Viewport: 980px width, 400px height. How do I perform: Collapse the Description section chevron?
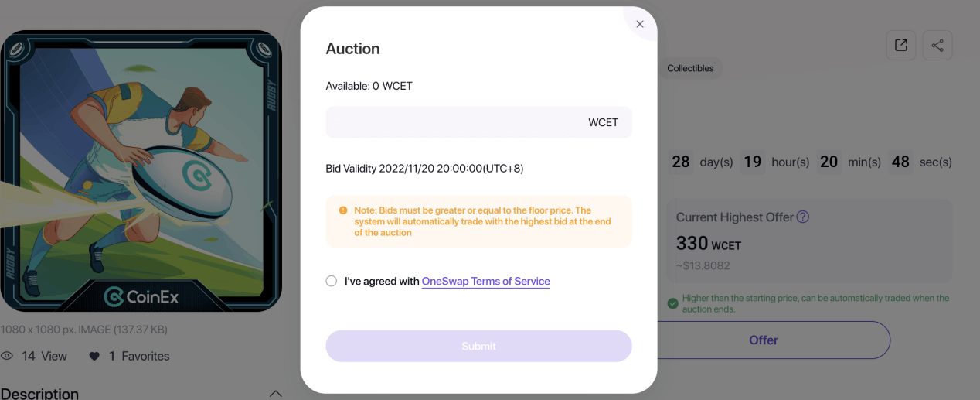(275, 393)
